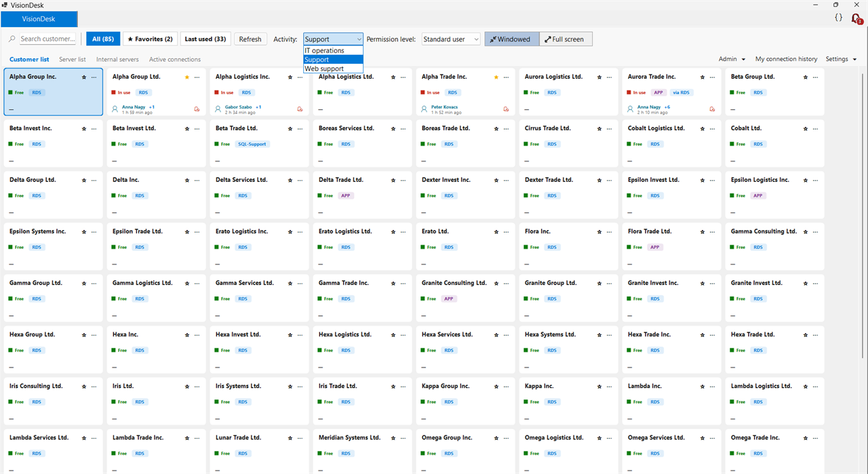Viewport: 868px width, 474px height.
Task: Open the three-dot menu on Kappa Group Inc. card
Action: coord(506,387)
